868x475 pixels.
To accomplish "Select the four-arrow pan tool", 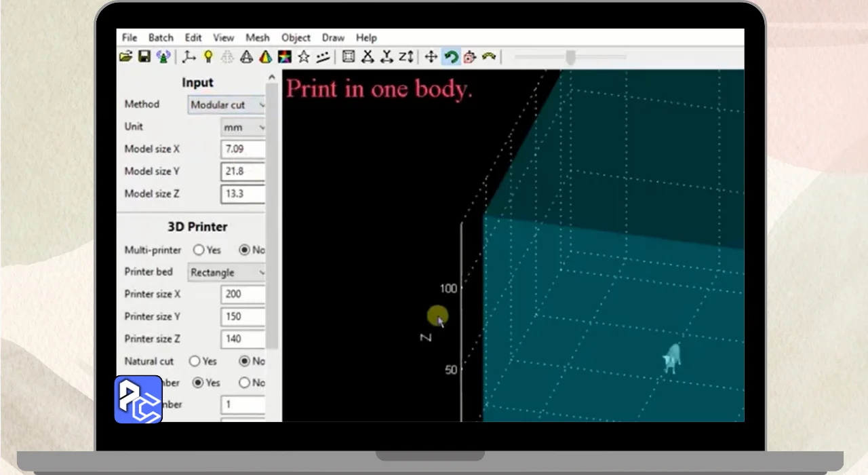I will [431, 57].
